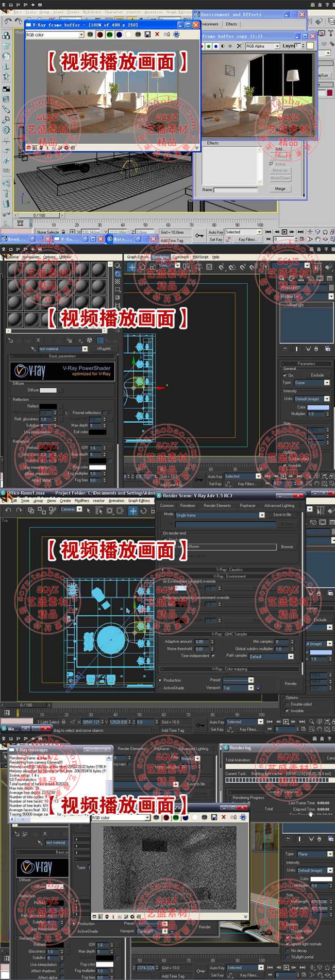Viewport: 335px width, 980px height.
Task: Click the X icon in the frame buffer copy window
Action: [x=239, y=46]
